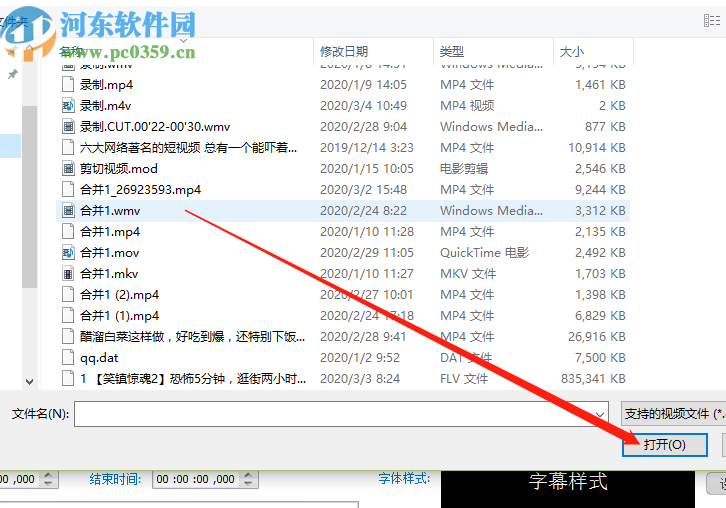Click the icon of 录制.CUT.00'22-00'30.wmv
This screenshot has width=726, height=508.
(68, 126)
